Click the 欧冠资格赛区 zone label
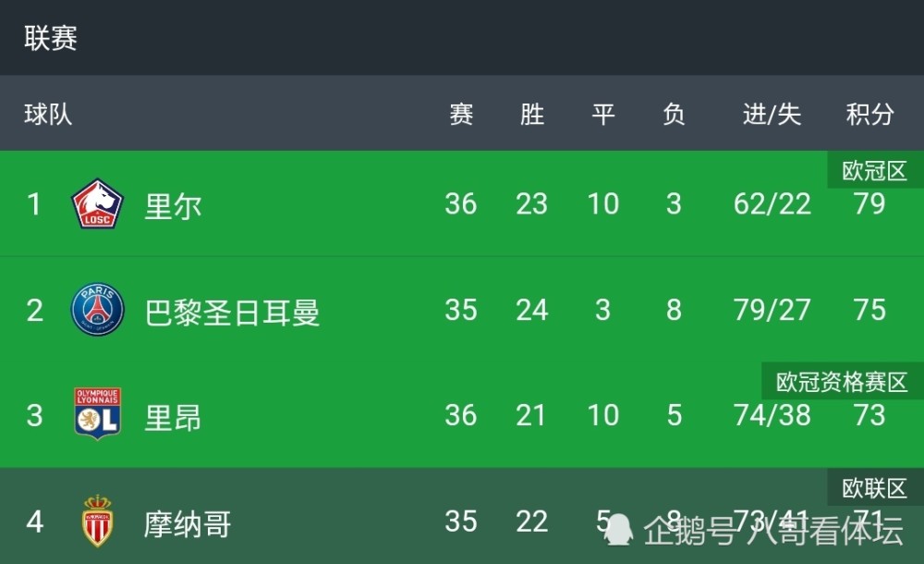This screenshot has height=564, width=924. (843, 382)
